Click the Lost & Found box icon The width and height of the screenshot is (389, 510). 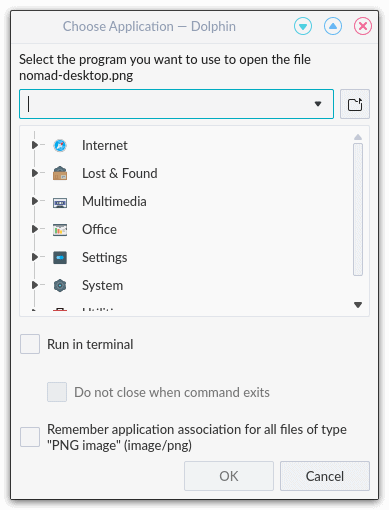60,174
